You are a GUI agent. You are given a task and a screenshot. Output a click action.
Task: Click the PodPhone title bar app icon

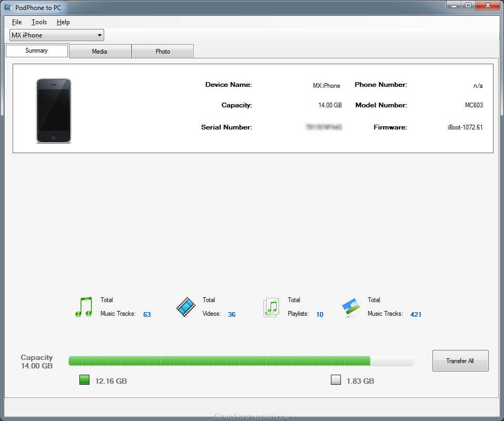8,7
